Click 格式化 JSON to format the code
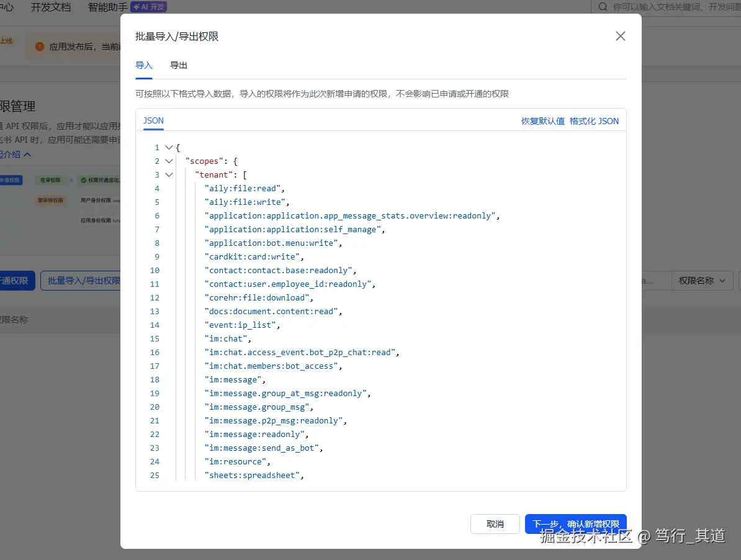Image resolution: width=741 pixels, height=560 pixels. (594, 120)
